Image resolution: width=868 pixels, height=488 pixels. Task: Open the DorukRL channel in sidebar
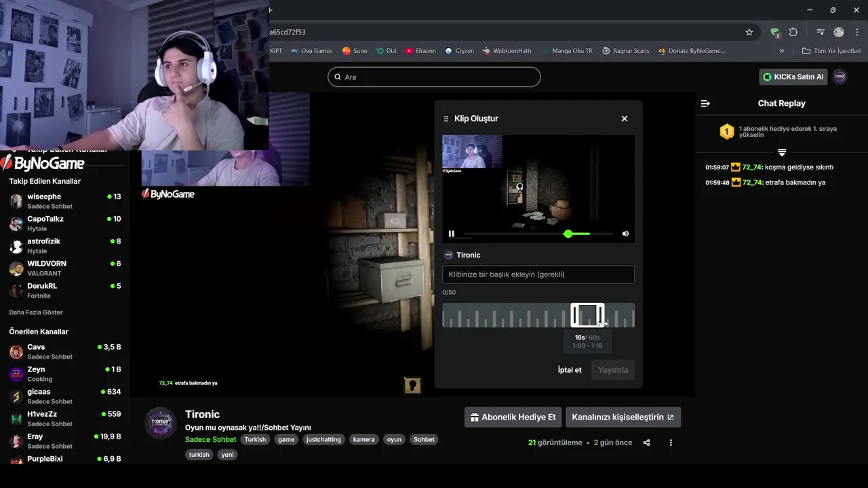click(x=65, y=290)
